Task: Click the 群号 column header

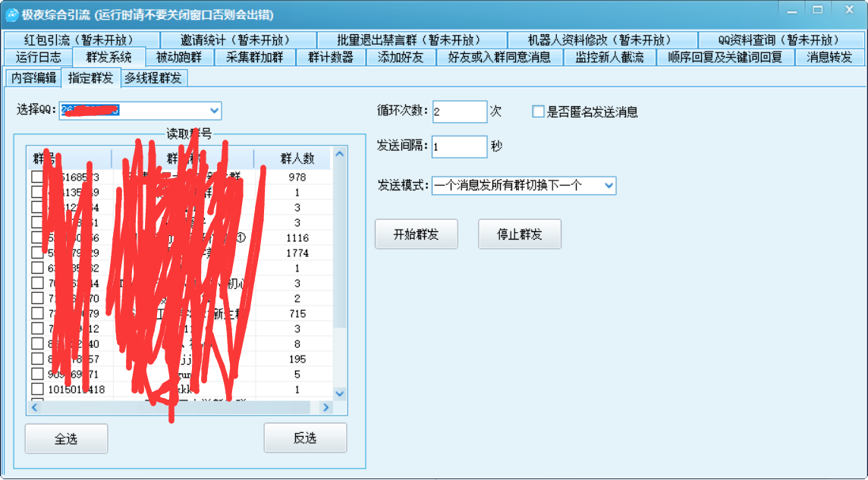Action: [x=69, y=158]
